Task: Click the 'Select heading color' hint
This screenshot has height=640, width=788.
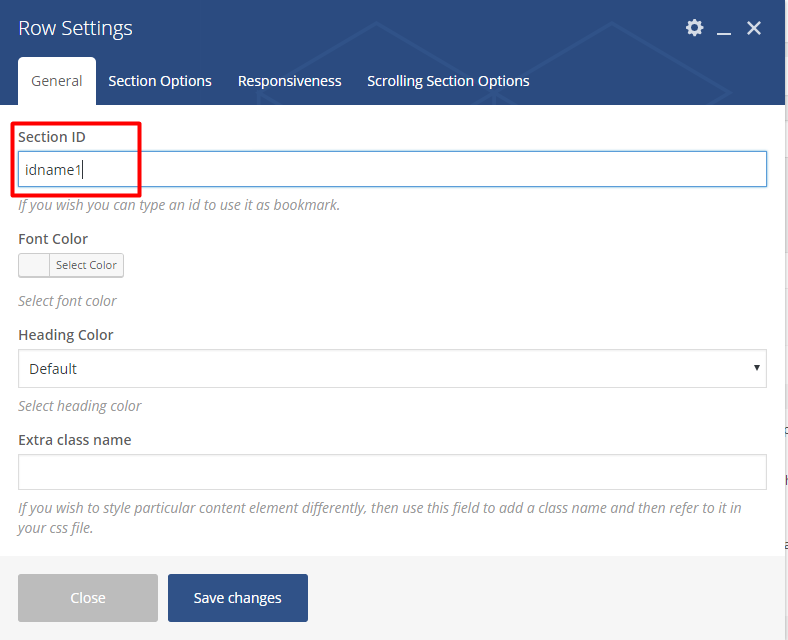Action: click(80, 406)
